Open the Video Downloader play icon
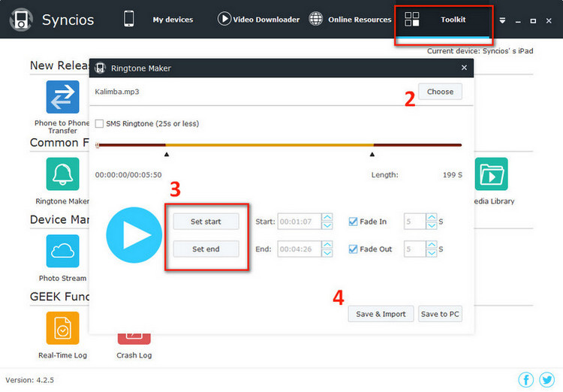The image size is (563, 392). pyautogui.click(x=224, y=19)
